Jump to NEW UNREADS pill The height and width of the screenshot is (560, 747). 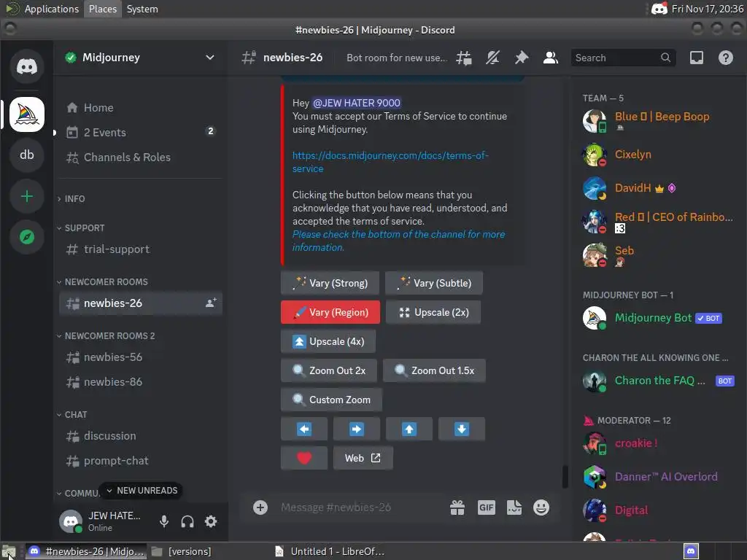pyautogui.click(x=141, y=491)
